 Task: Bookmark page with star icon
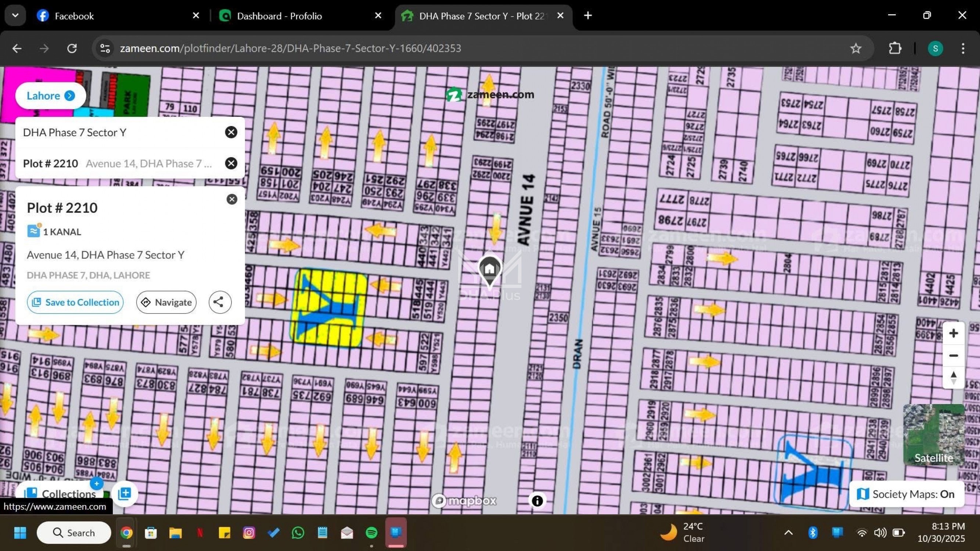[855, 48]
